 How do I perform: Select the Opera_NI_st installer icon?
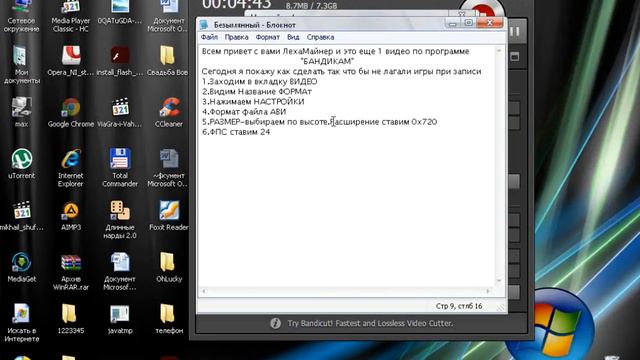(x=71, y=56)
